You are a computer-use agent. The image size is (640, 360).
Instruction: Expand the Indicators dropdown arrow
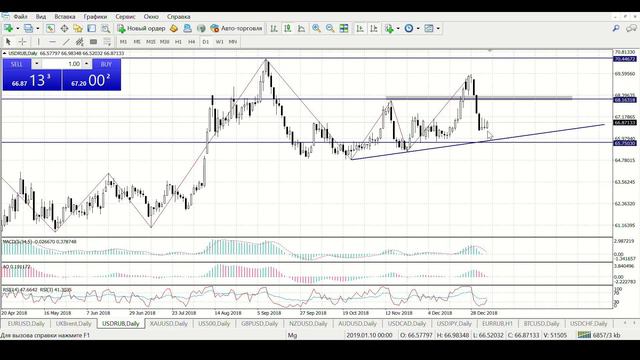398,29
